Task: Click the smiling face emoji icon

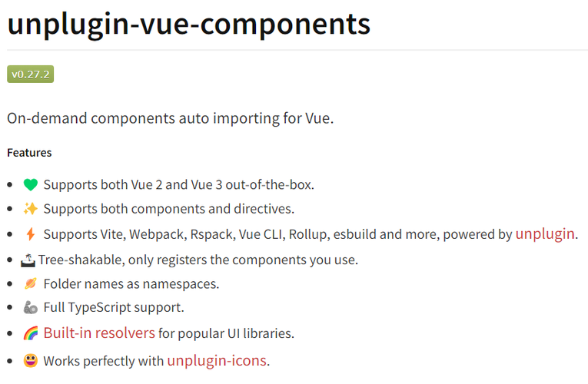Action: click(x=31, y=360)
